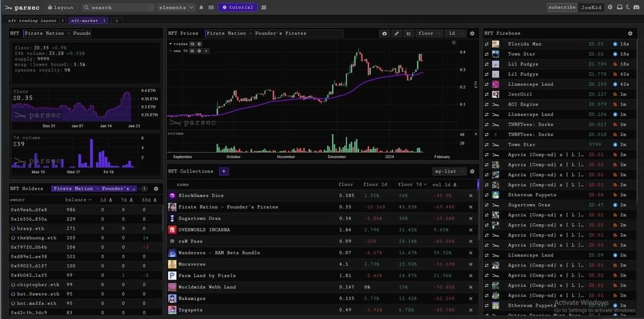Sort collections by name column

coord(183,184)
